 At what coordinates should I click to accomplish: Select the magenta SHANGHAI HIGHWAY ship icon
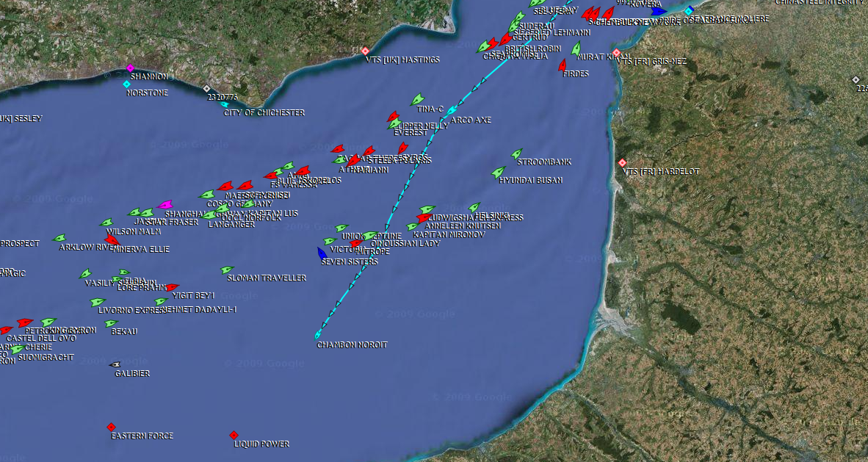point(164,205)
